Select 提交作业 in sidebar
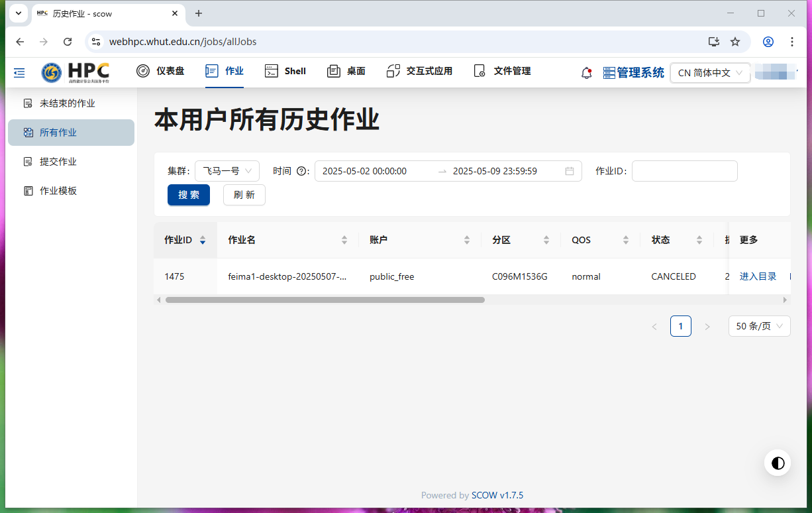The height and width of the screenshot is (513, 812). [x=71, y=162]
